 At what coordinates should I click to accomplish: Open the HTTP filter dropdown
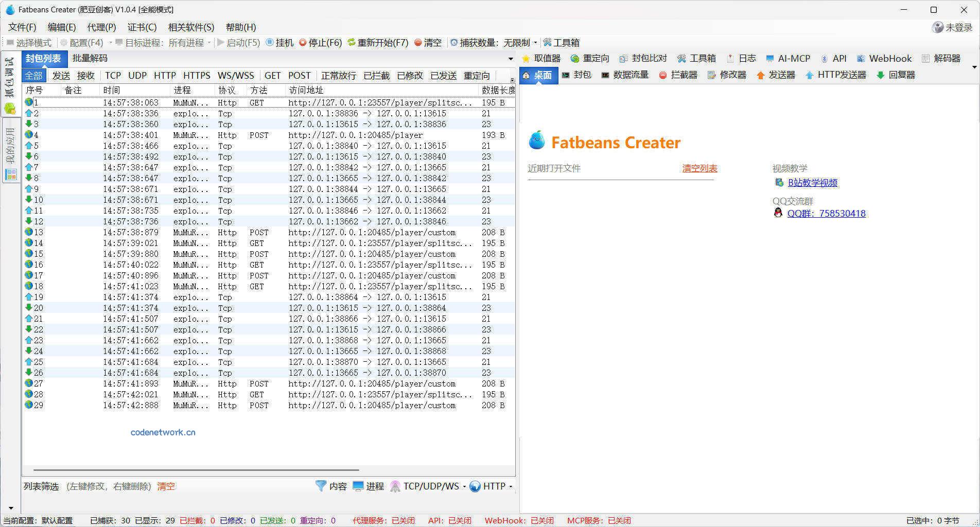click(x=491, y=486)
